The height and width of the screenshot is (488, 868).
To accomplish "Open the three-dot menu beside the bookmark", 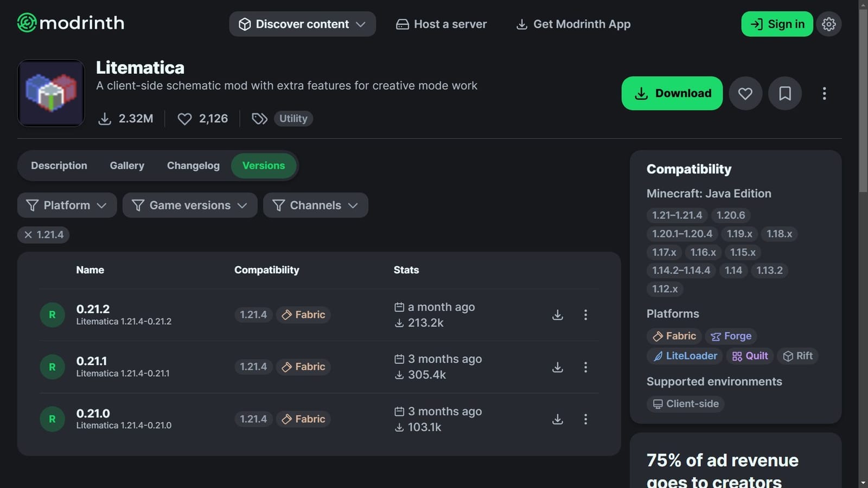I will tap(824, 93).
